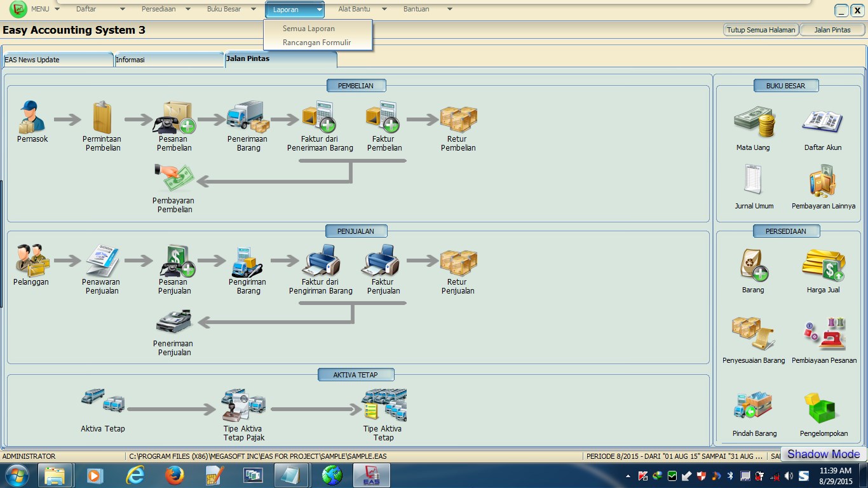Open Penyesuaian Barang icon
Image resolution: width=868 pixels, height=488 pixels.
point(753,334)
